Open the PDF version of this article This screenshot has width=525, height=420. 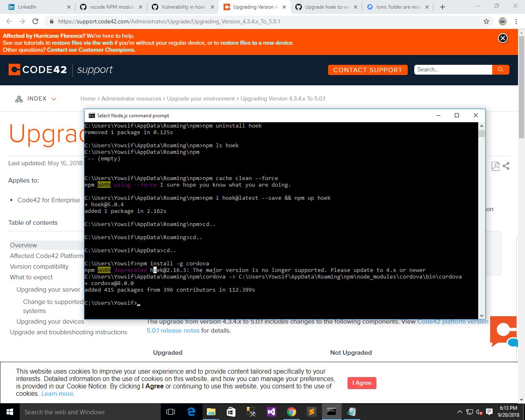(495, 166)
